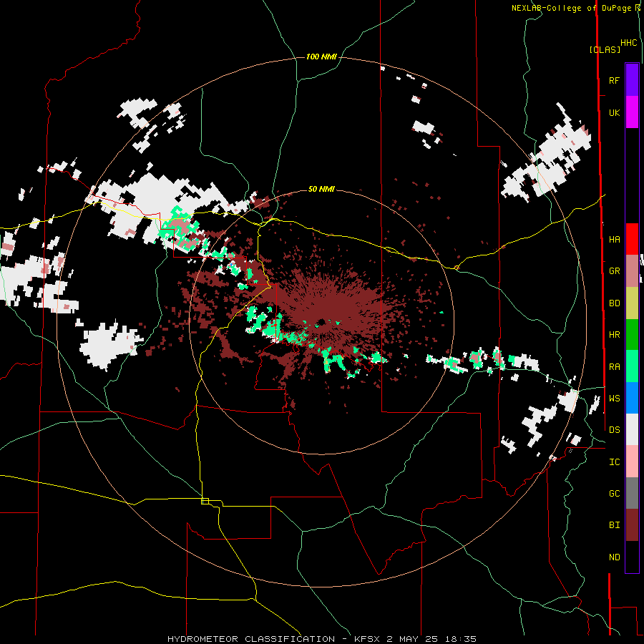Click the HA legend label

[x=614, y=240]
